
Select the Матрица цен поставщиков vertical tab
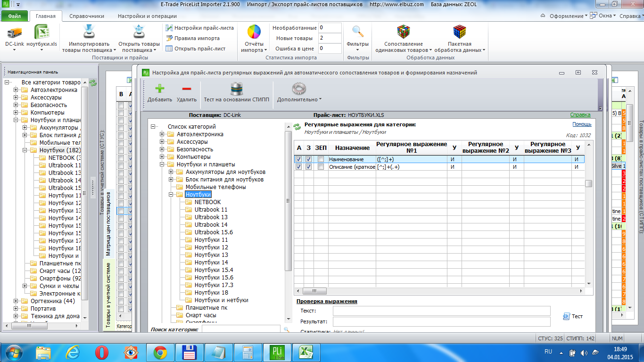tap(108, 223)
